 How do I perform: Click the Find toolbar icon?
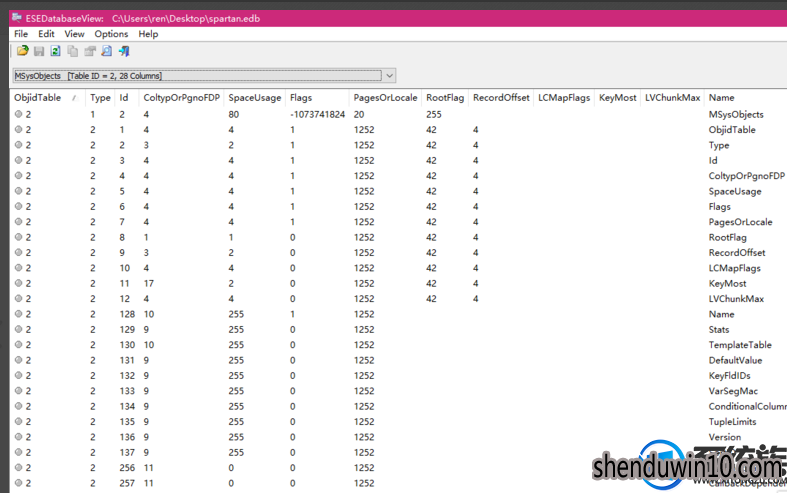(x=106, y=51)
